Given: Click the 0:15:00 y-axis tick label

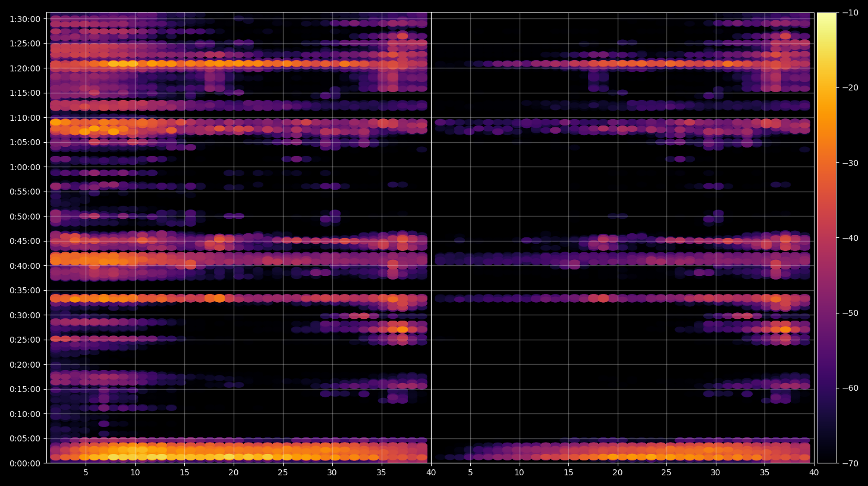Looking at the screenshot, I should (25, 389).
